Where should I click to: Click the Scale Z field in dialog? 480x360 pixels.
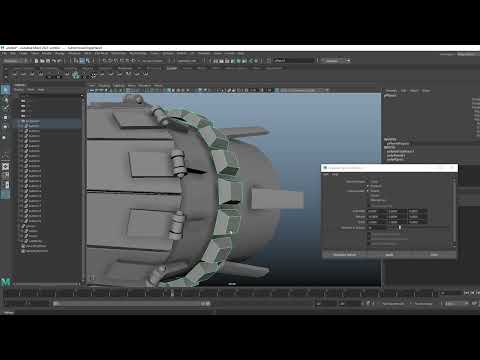point(417,222)
